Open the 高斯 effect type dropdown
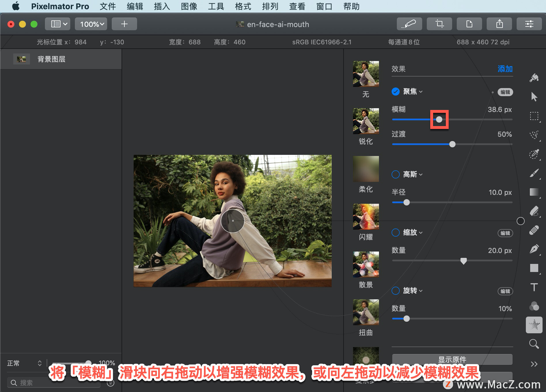 (413, 174)
